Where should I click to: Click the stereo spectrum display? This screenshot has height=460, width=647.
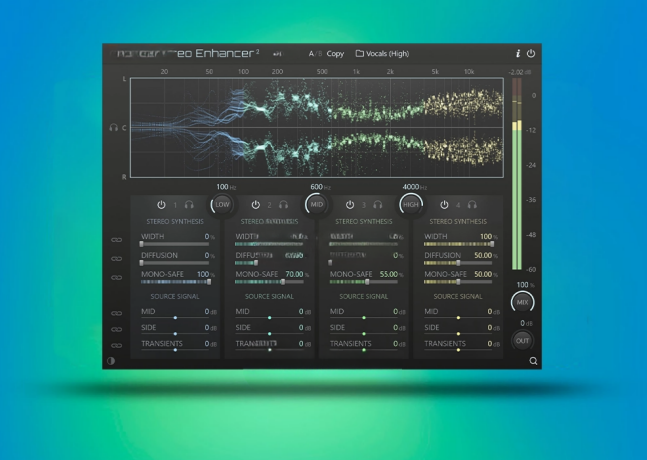[x=317, y=128]
